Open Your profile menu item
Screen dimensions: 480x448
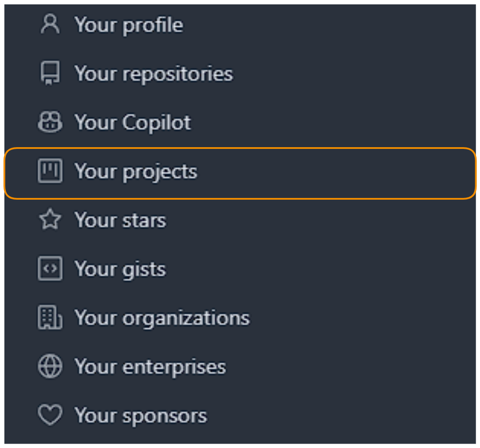coord(129,25)
